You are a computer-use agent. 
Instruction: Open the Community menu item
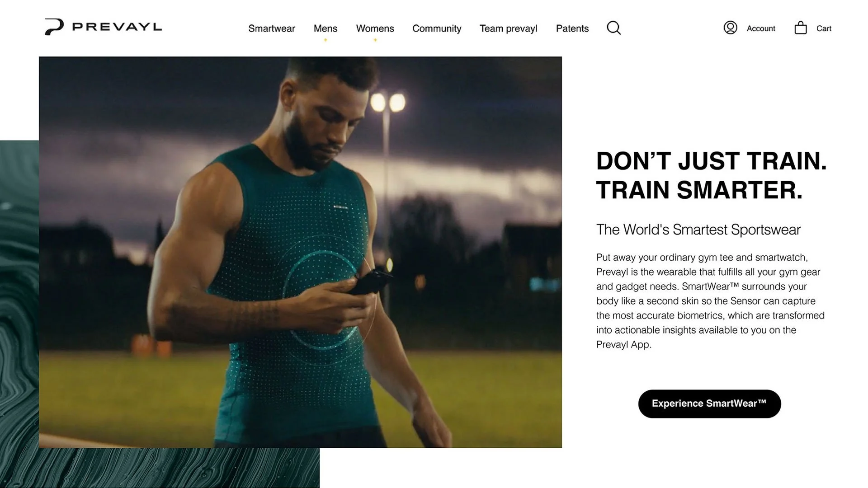pyautogui.click(x=437, y=28)
